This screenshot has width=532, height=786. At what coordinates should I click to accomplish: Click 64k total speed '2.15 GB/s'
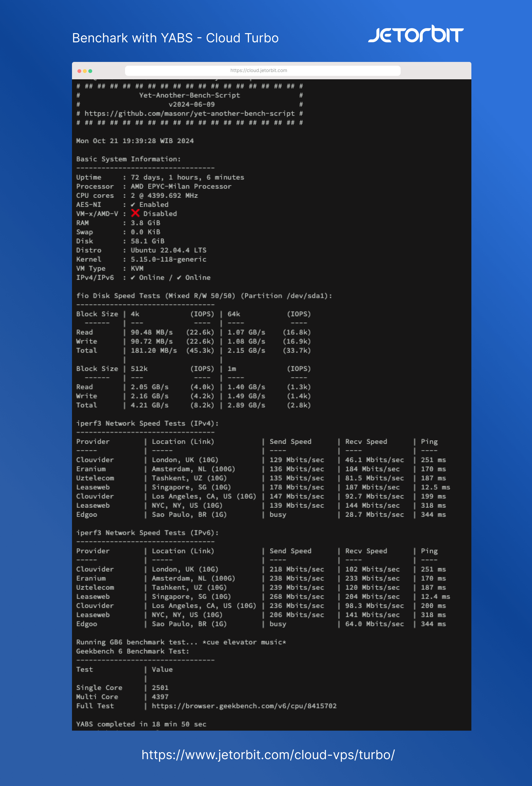[246, 351]
